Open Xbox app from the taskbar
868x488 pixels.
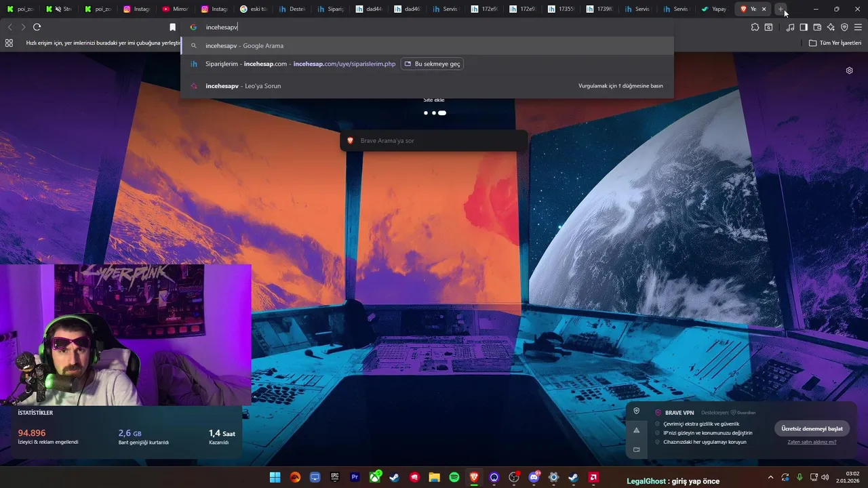point(375,477)
